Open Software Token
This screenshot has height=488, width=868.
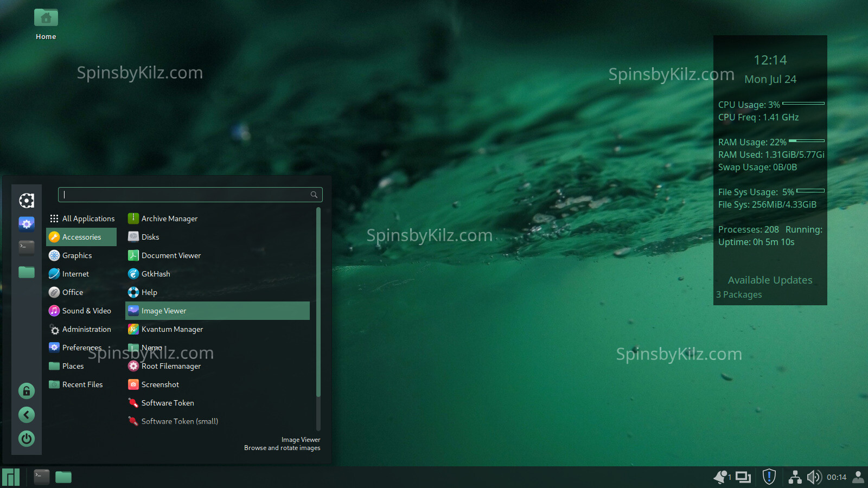[218, 403]
